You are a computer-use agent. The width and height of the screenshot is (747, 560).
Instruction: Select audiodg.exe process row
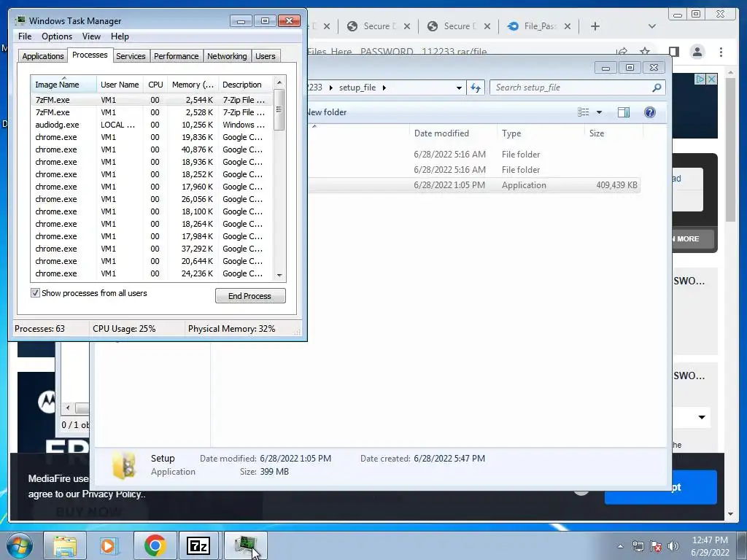[x=152, y=125]
